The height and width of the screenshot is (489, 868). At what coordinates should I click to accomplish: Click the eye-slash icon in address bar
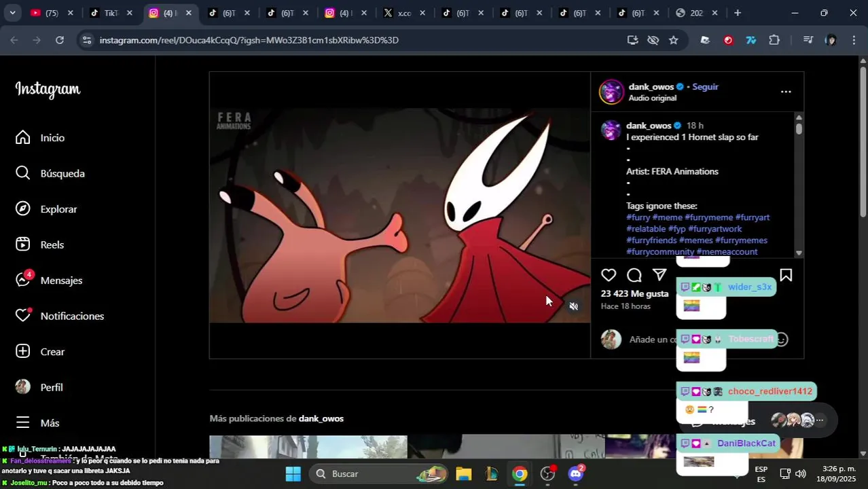[653, 40]
